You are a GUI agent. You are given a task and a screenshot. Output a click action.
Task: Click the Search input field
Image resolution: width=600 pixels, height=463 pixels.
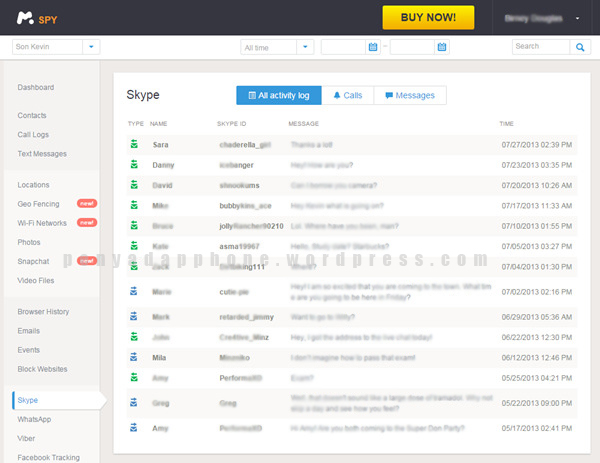(540, 47)
